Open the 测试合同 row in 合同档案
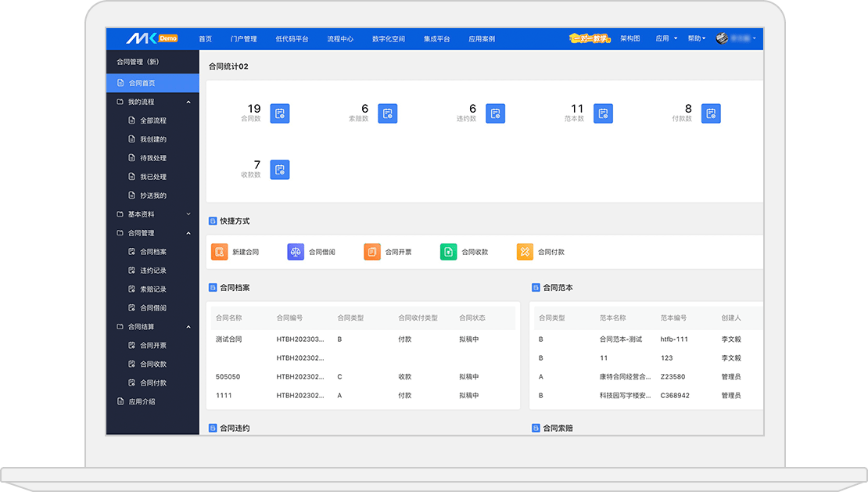This screenshot has width=868, height=492. pos(229,339)
